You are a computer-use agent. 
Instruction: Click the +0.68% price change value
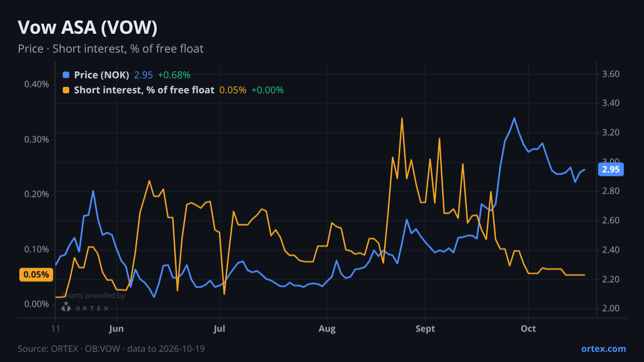(174, 75)
